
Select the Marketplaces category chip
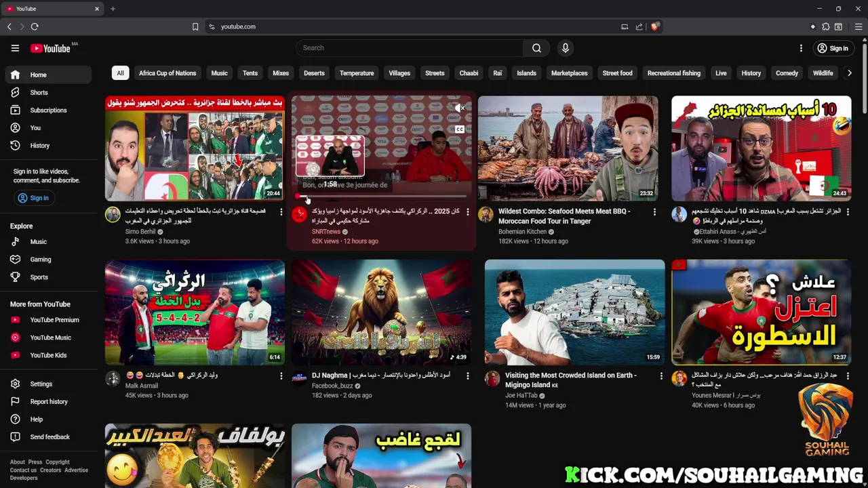coord(569,73)
